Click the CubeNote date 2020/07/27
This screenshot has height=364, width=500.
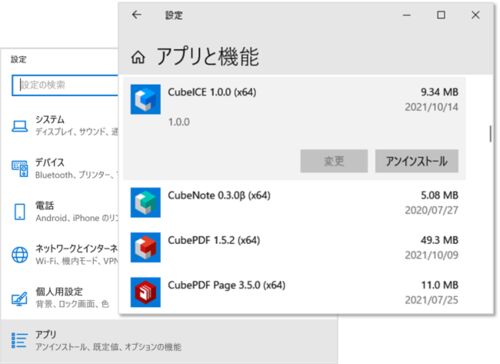coord(431,210)
